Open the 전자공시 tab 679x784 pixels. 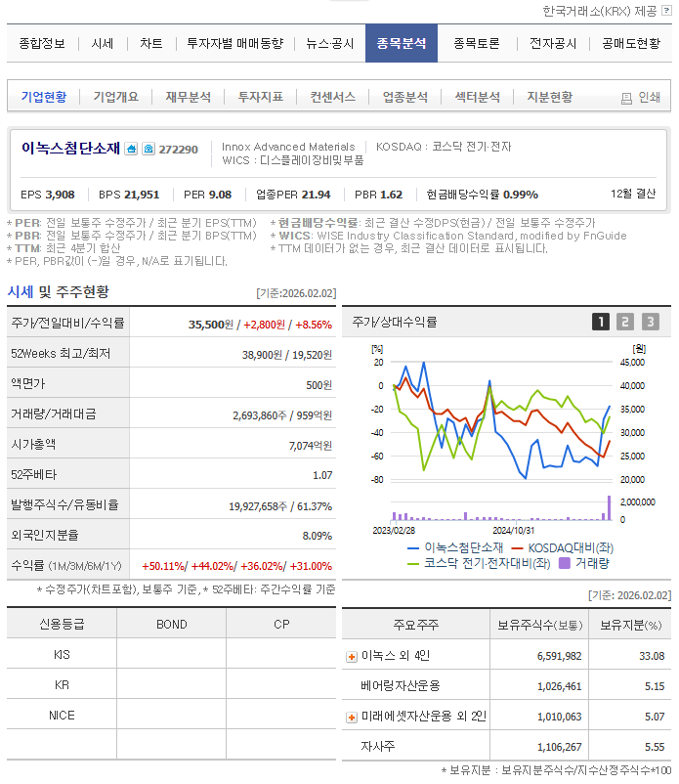point(553,43)
